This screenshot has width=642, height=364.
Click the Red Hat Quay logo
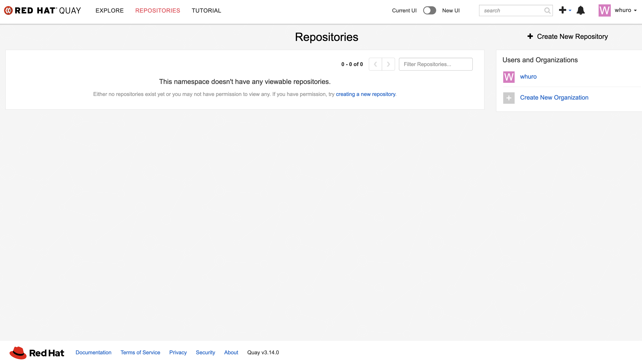tap(42, 10)
